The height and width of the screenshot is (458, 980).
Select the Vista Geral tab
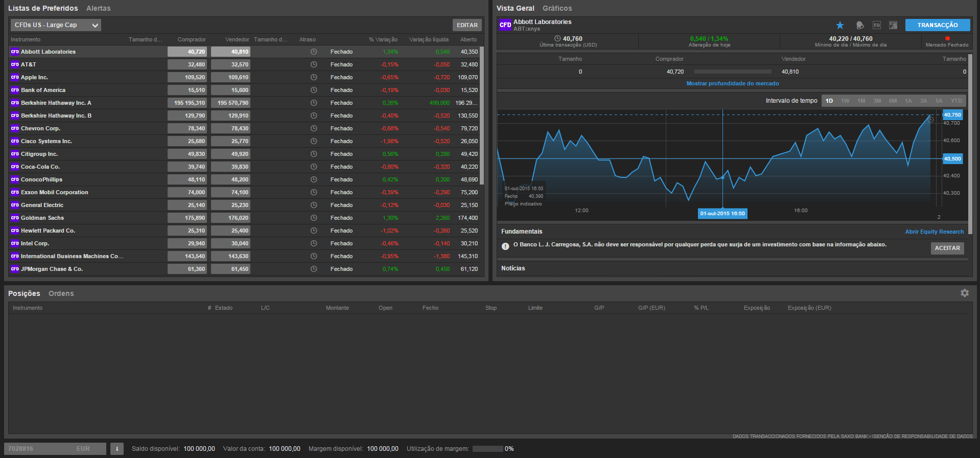coord(516,8)
